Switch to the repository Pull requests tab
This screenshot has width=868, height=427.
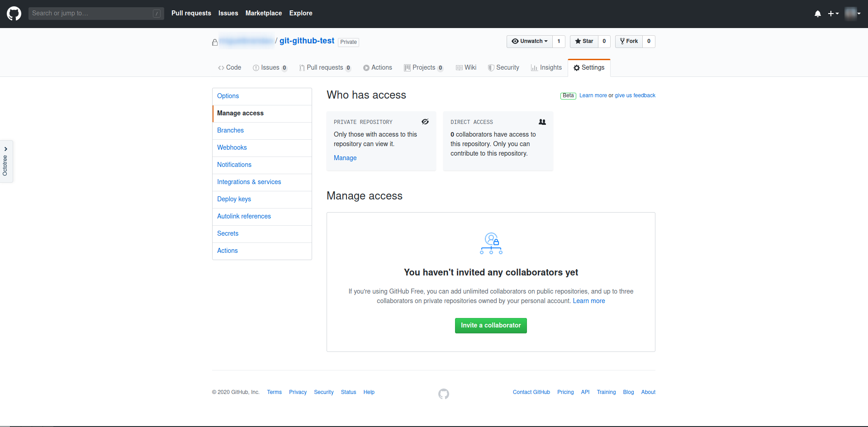[325, 67]
